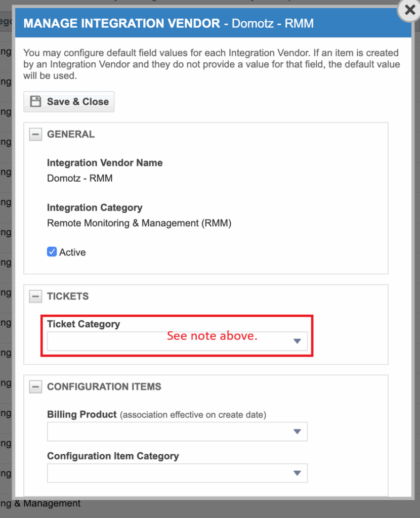Expand Configuration Item Category dropdown arrow
This screenshot has width=420, height=518.
pyautogui.click(x=297, y=473)
